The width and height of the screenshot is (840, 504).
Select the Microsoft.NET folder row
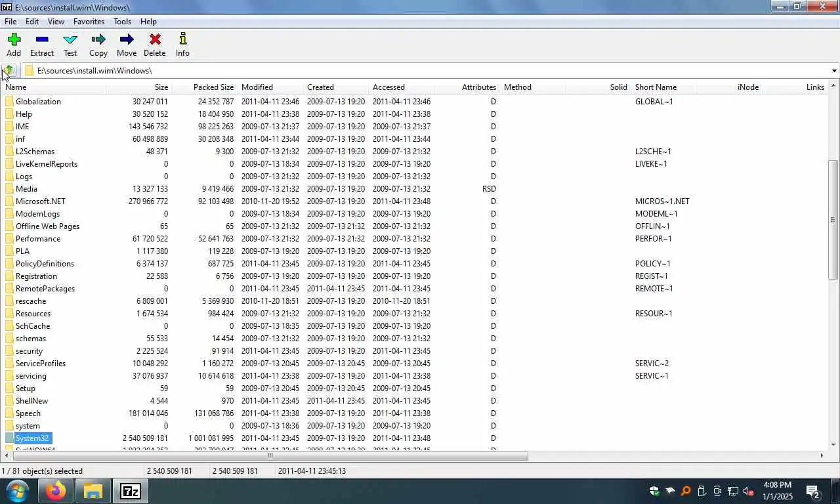click(x=413, y=201)
